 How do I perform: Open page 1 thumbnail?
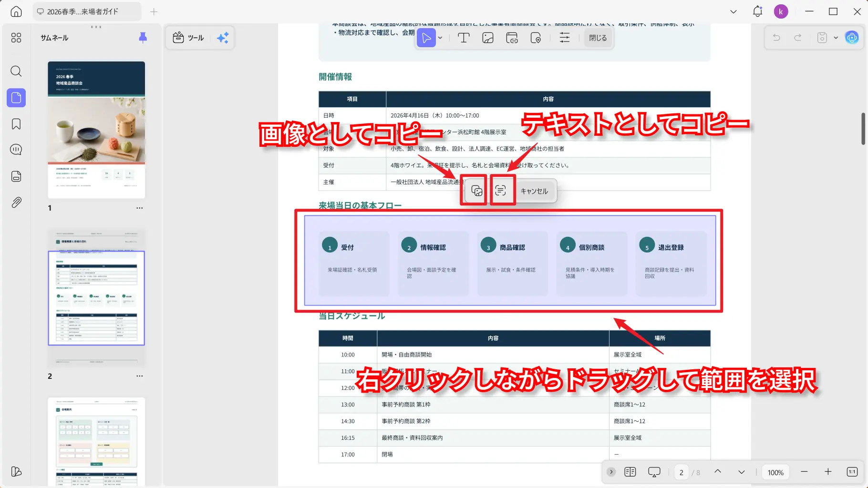tap(96, 130)
